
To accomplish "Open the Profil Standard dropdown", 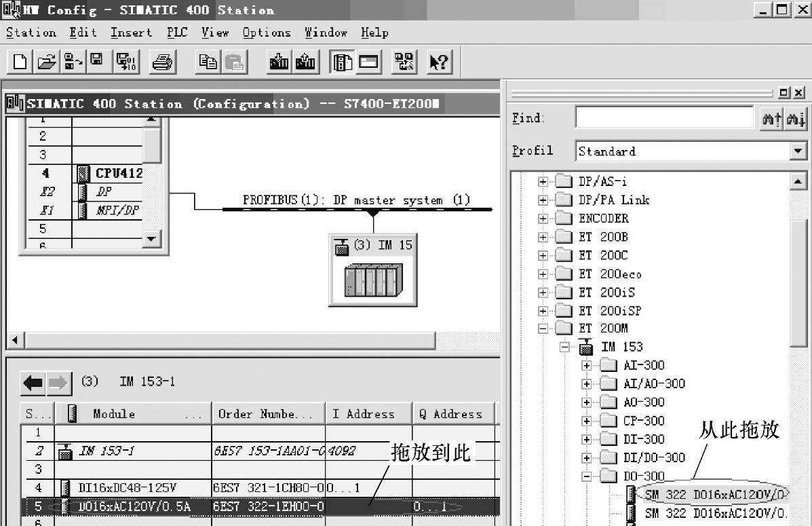I will (798, 151).
